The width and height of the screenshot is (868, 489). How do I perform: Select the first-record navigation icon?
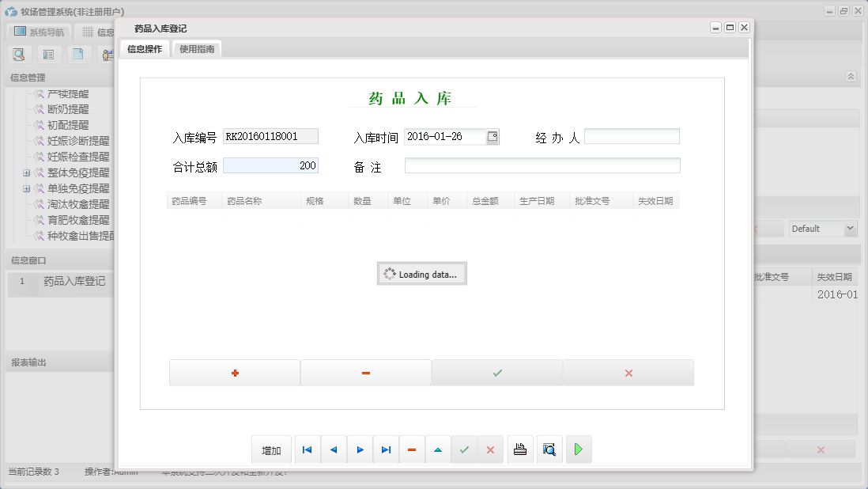coord(307,449)
